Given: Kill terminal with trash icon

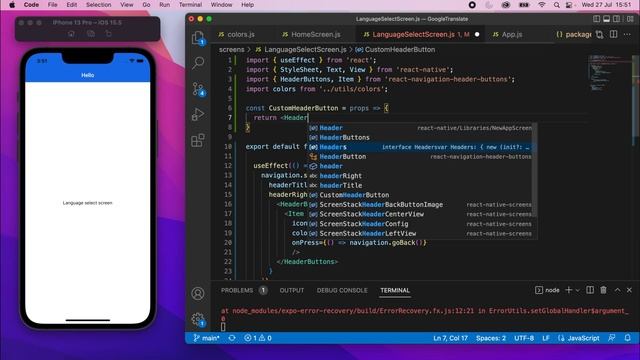Looking at the screenshot, I should click(603, 290).
